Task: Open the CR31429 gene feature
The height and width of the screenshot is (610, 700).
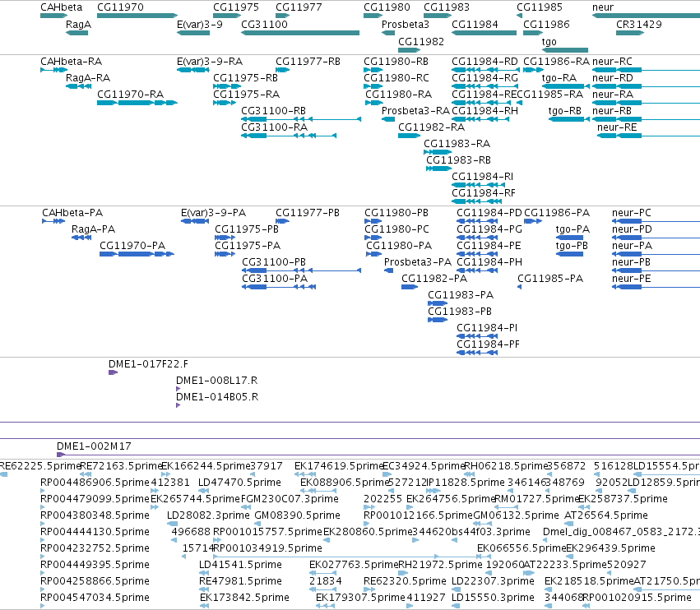Action: (x=630, y=33)
